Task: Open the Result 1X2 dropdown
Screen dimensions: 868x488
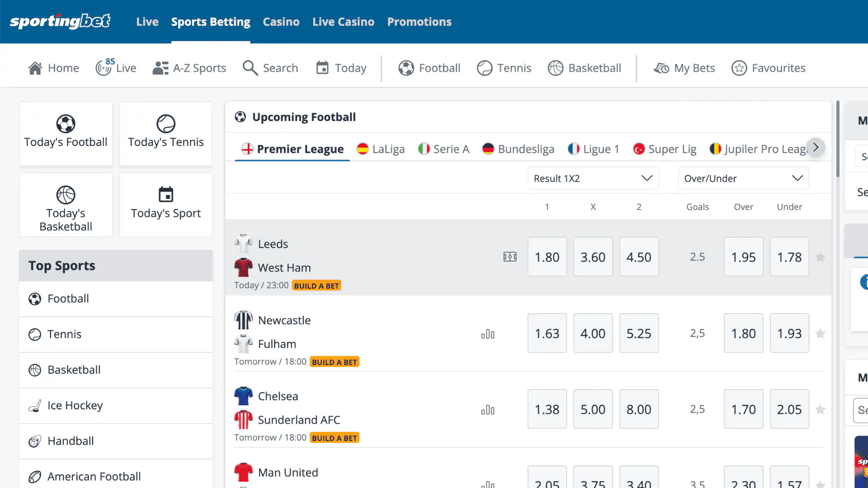Action: [593, 178]
